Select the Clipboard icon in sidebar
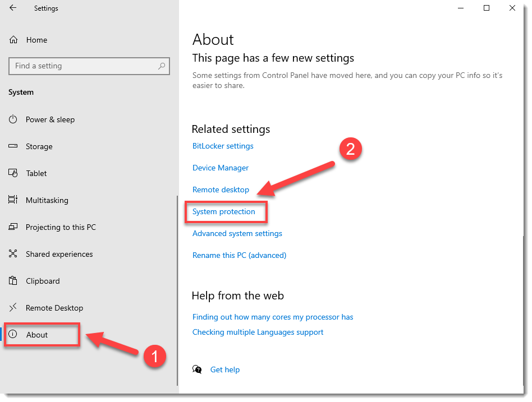The height and width of the screenshot is (402, 532). 13,280
